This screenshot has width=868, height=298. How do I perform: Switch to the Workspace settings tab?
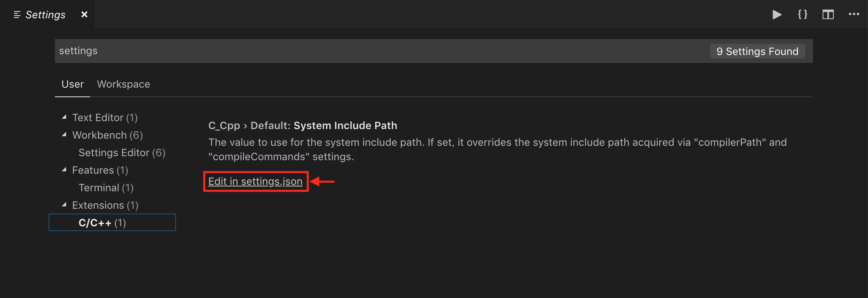123,84
